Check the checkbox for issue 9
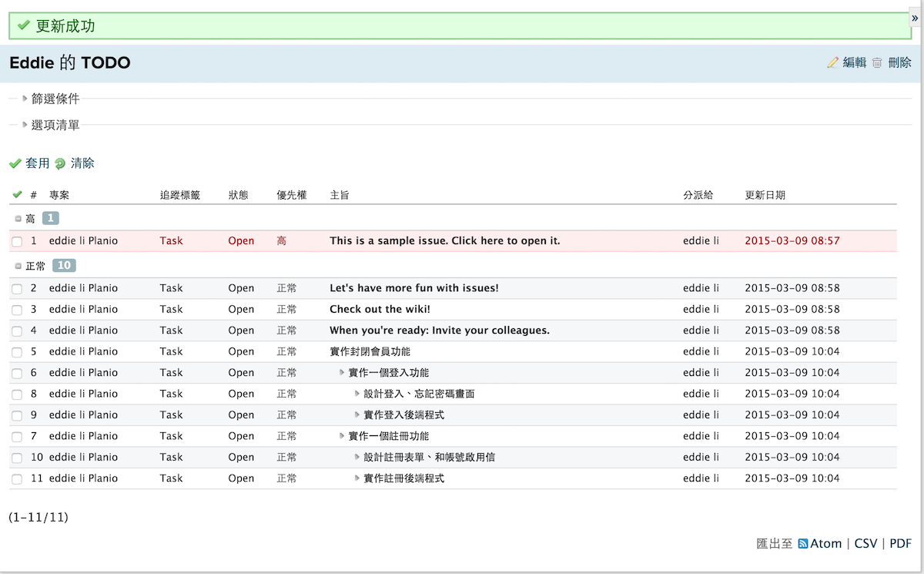924x574 pixels. click(x=17, y=415)
